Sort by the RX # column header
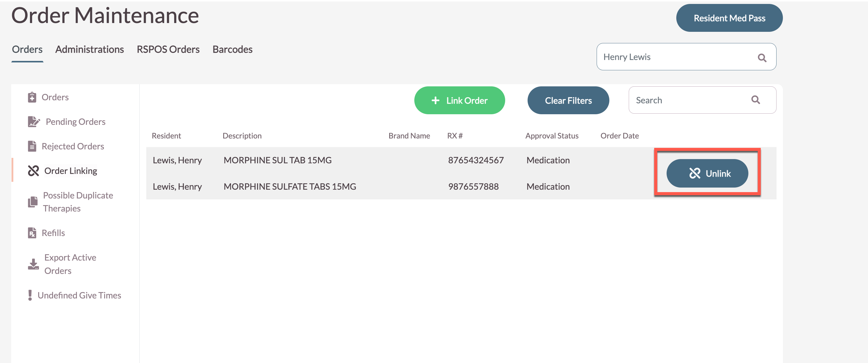 point(455,136)
